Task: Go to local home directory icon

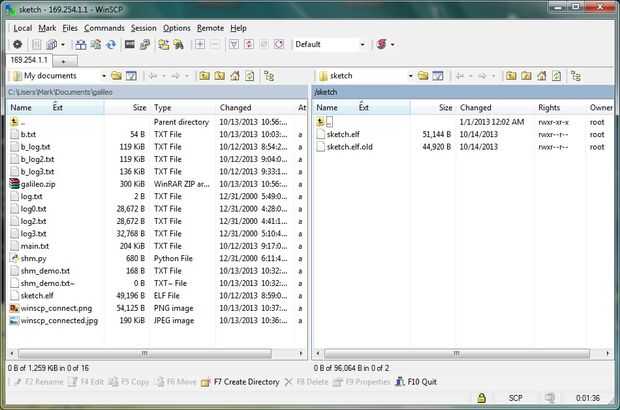Action: [x=235, y=76]
